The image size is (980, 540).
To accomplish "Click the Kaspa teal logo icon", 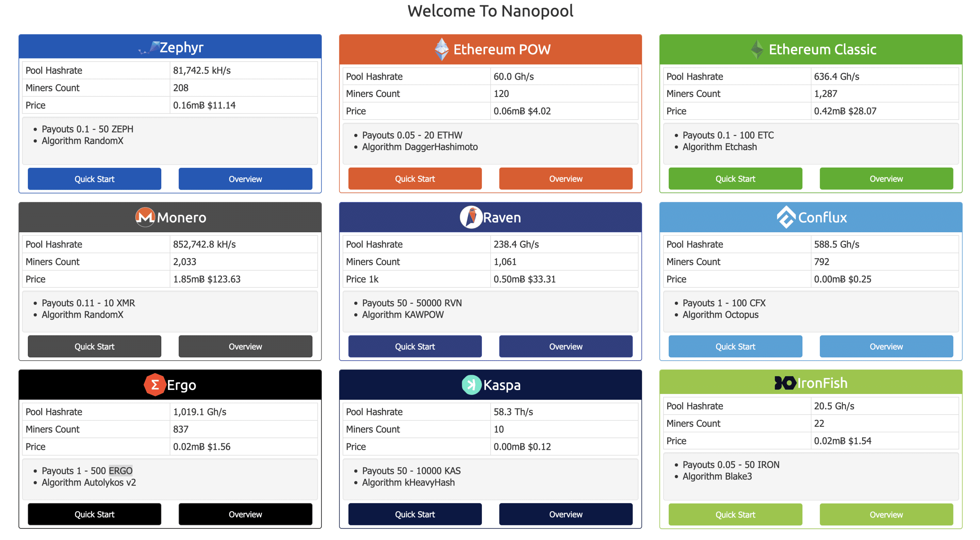I will click(471, 385).
